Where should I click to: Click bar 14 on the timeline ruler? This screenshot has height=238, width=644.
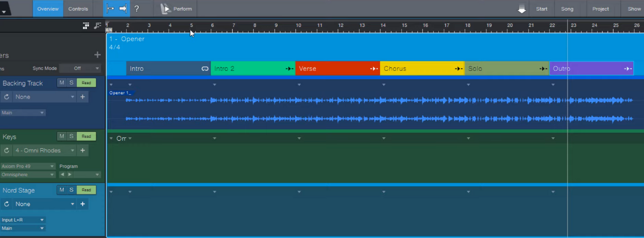[x=383, y=25]
